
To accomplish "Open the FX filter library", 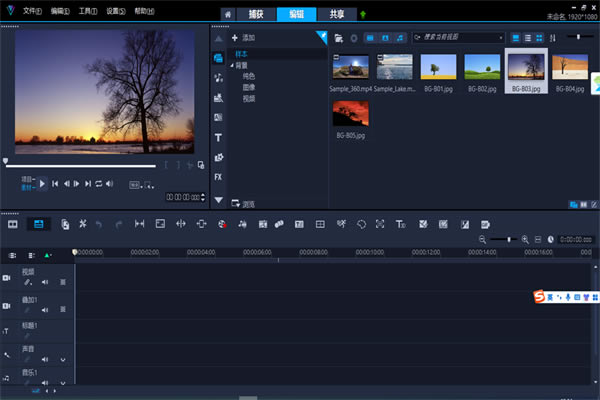I will (x=218, y=176).
